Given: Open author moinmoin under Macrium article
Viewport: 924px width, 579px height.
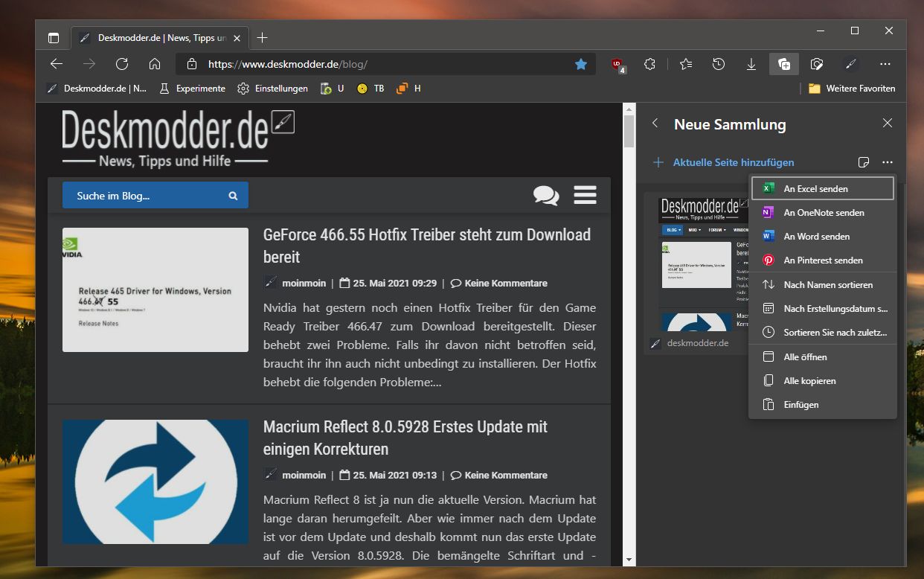Looking at the screenshot, I should pos(304,476).
